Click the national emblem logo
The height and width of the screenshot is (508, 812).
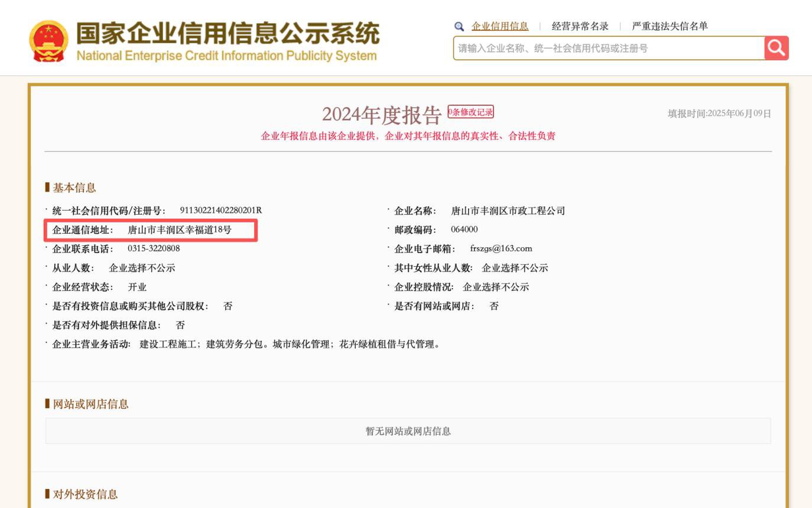pyautogui.click(x=48, y=41)
